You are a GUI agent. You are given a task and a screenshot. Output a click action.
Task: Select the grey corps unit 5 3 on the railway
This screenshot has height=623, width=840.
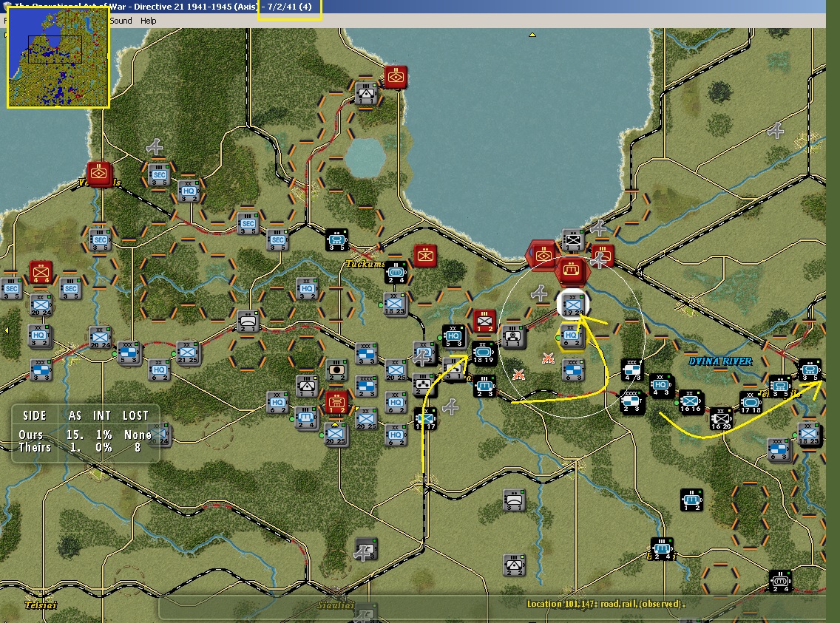coord(129,353)
